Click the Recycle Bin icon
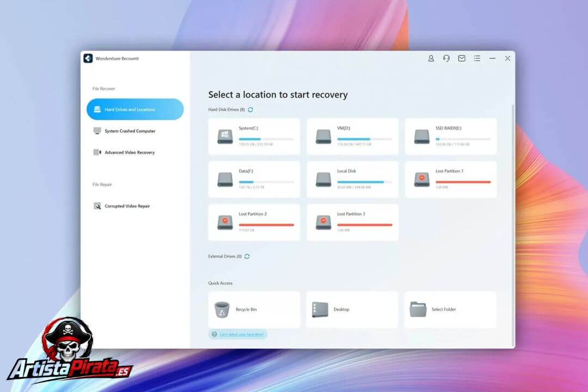The height and width of the screenshot is (392, 588). (222, 310)
